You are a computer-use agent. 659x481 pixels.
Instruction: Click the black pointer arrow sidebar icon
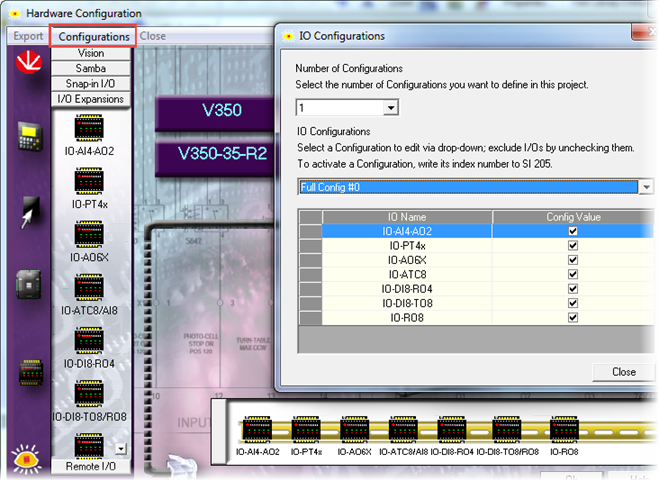click(30, 212)
